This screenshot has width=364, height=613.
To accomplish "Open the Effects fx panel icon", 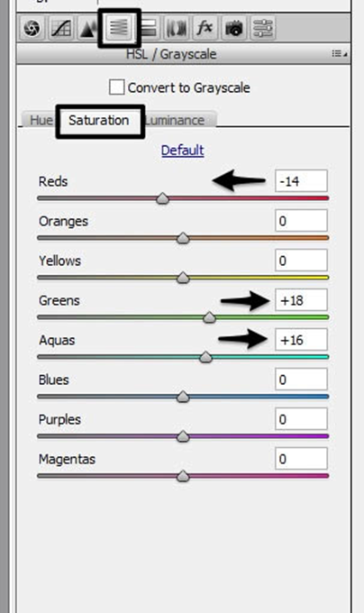I will 205,29.
